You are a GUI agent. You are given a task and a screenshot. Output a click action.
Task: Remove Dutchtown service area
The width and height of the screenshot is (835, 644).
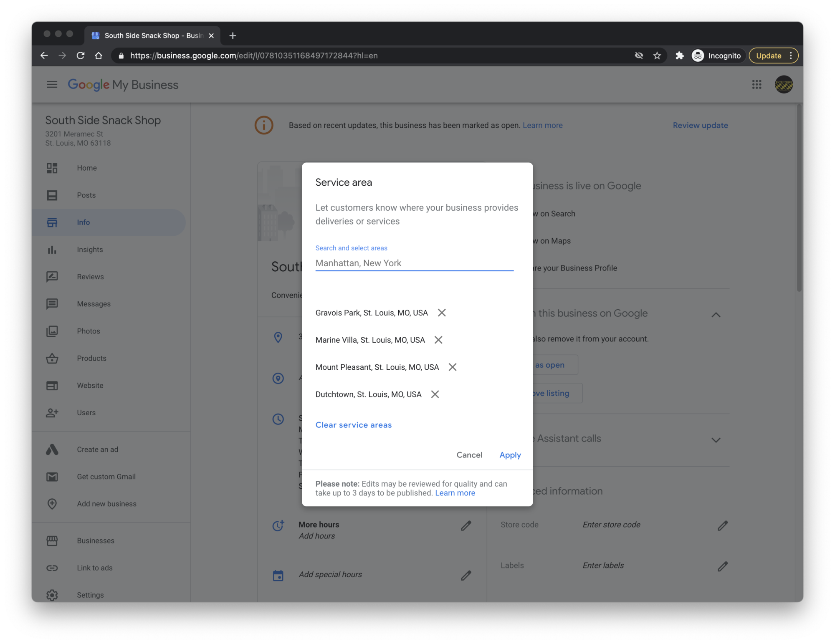point(435,394)
